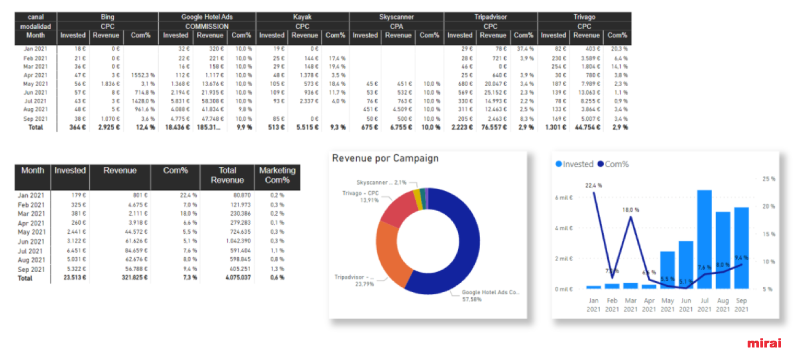The image size is (800, 360).
Task: Click the Total Revenue column header
Action: point(227,175)
